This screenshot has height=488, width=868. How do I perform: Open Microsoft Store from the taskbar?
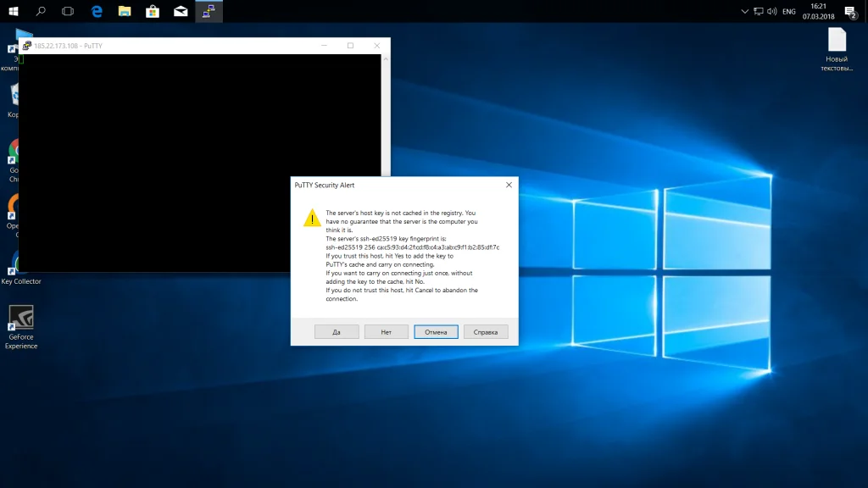153,11
